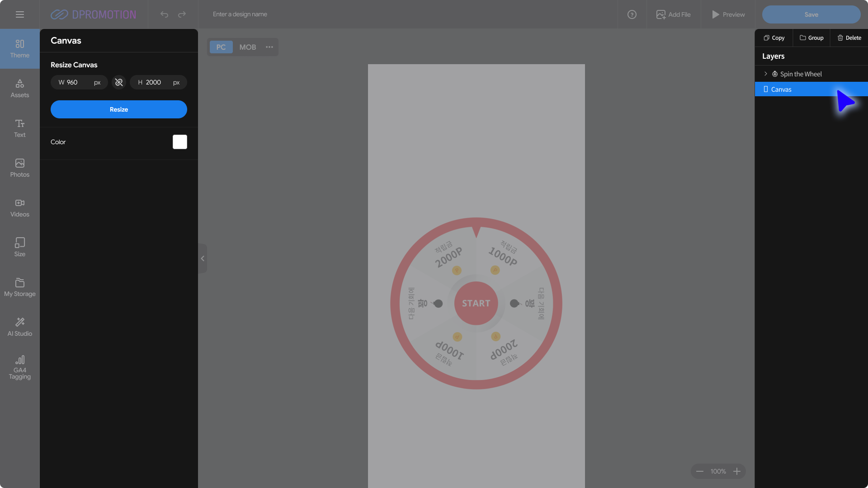Image resolution: width=868 pixels, height=488 pixels.
Task: Open the Photos panel
Action: click(19, 168)
